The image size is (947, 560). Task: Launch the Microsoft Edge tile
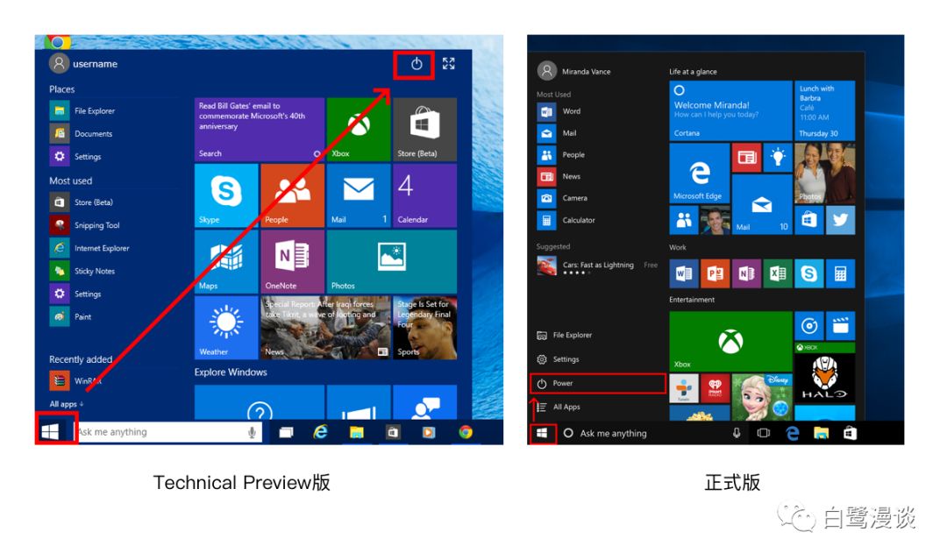pyautogui.click(x=700, y=173)
